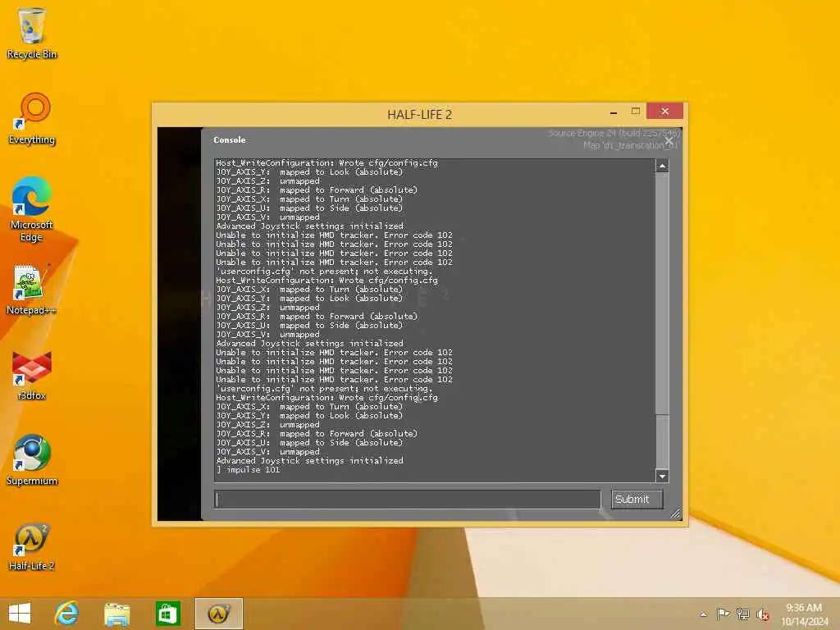Screen dimensions: 840x630
Task: Select the Notepad++ desktop shortcut
Action: point(31,290)
